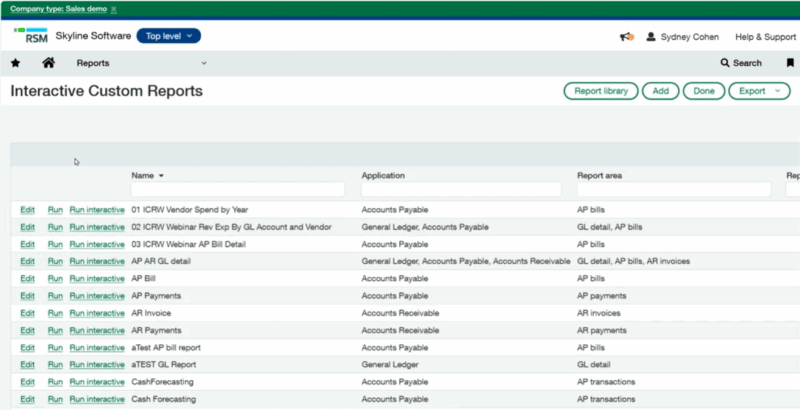Edit the Cash Forecasting report
Screen dimensions: 800x410
[x=28, y=399]
